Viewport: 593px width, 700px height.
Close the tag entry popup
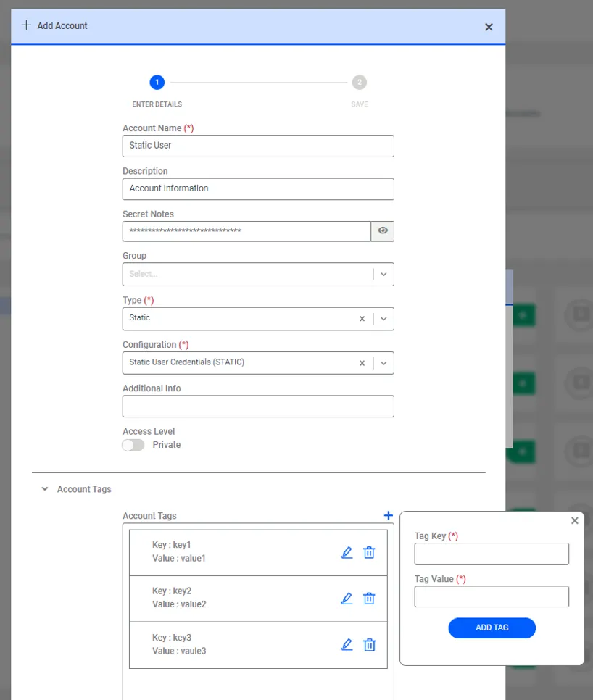(x=575, y=520)
